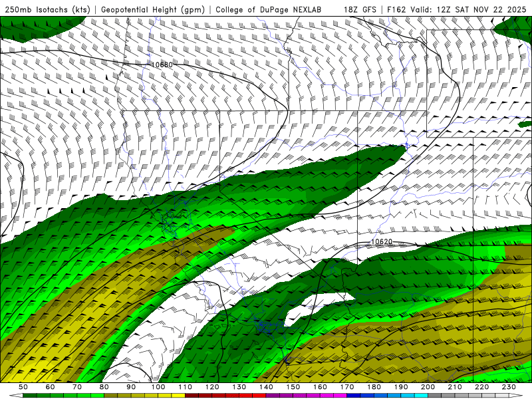Click the 110 value on the color scale
Image resolution: width=532 pixels, height=399 pixels.
point(186,387)
